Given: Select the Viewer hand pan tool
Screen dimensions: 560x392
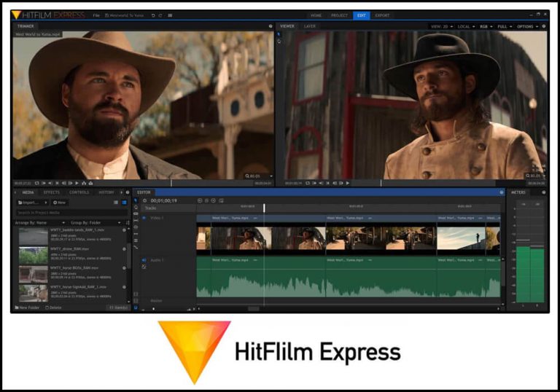Looking at the screenshot, I should (279, 42).
